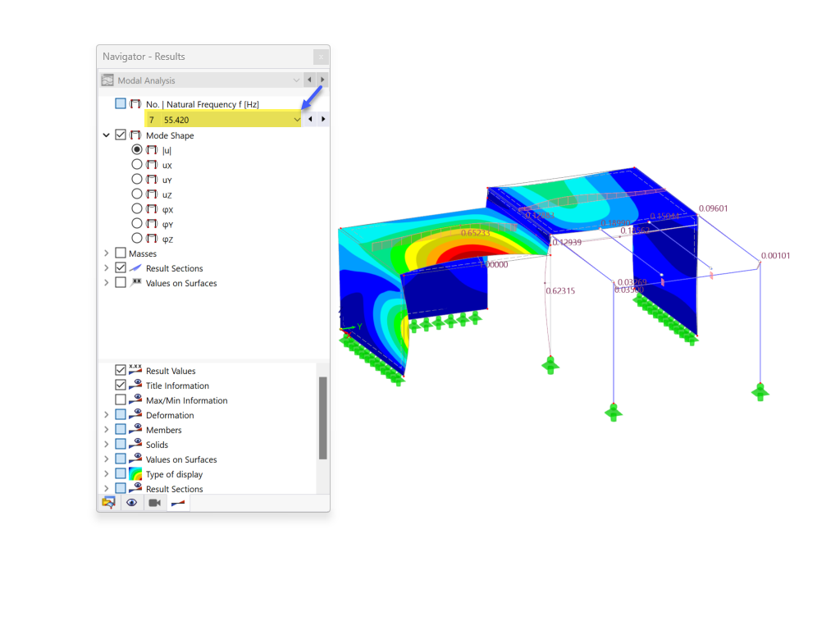
Task: Click the 0.65233 result value label
Action: point(476,233)
